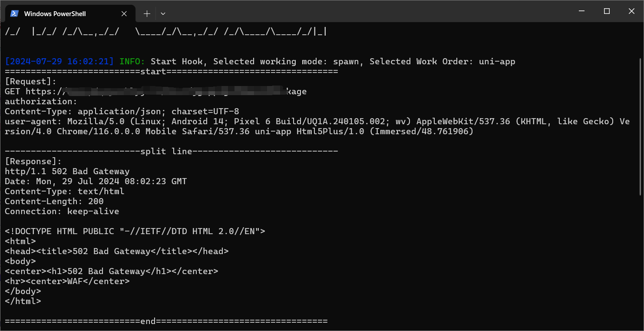644x331 pixels.
Task: Click the 'http/1.1 502 Bad Gateway' status line
Action: 67,171
